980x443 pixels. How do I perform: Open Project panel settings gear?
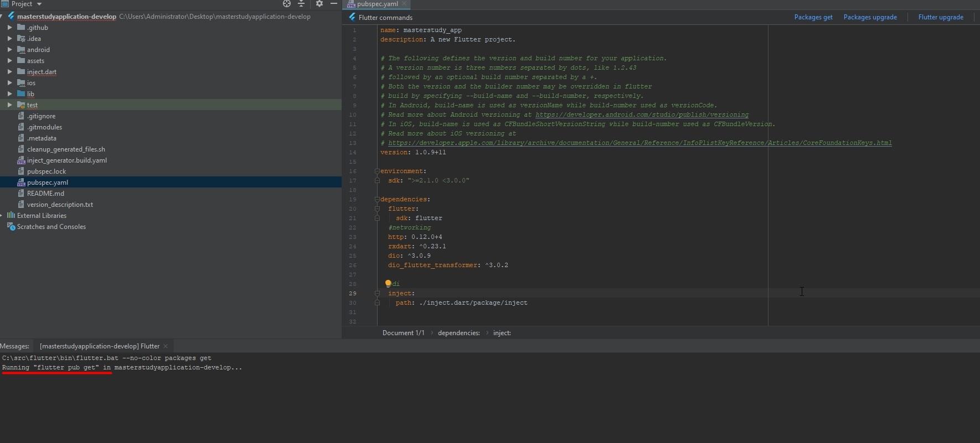coord(319,4)
